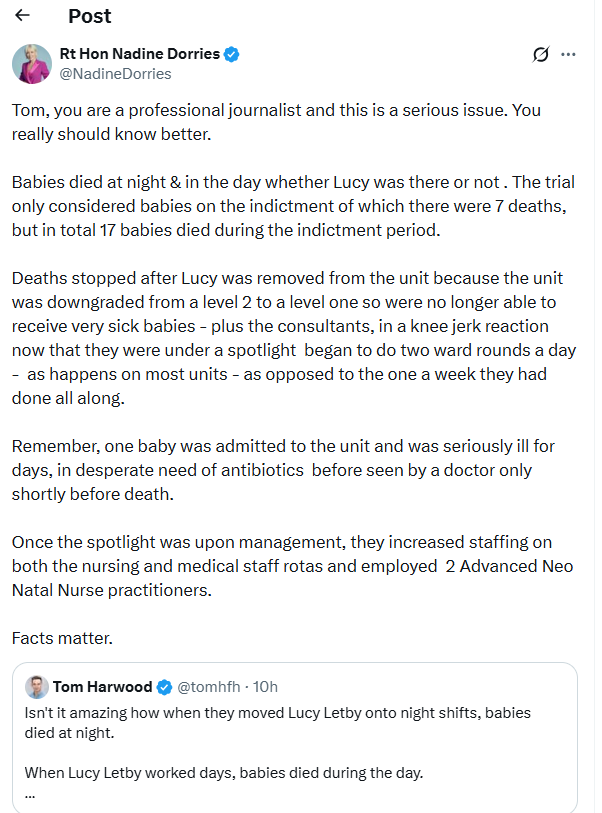602x813 pixels.
Task: Open Nadine Dorries' profile picture
Action: click(x=32, y=64)
